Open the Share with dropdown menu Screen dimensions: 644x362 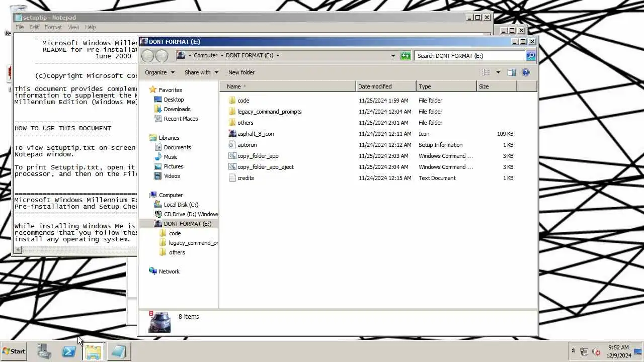click(x=201, y=72)
